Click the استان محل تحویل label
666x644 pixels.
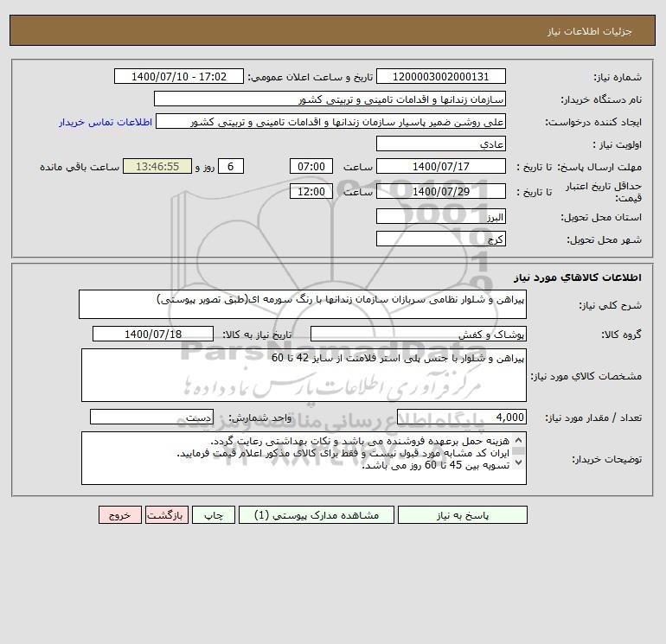point(601,217)
